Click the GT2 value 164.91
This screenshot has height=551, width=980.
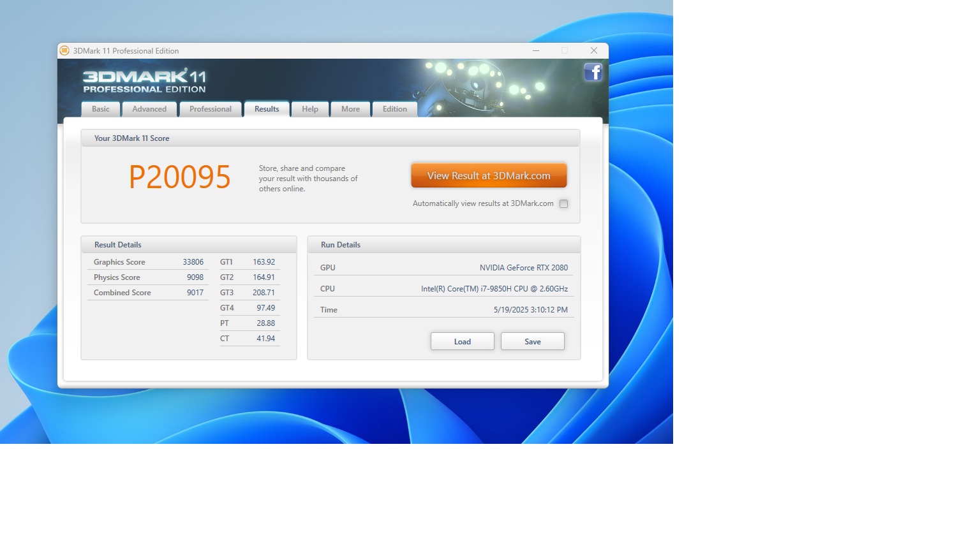tap(264, 277)
